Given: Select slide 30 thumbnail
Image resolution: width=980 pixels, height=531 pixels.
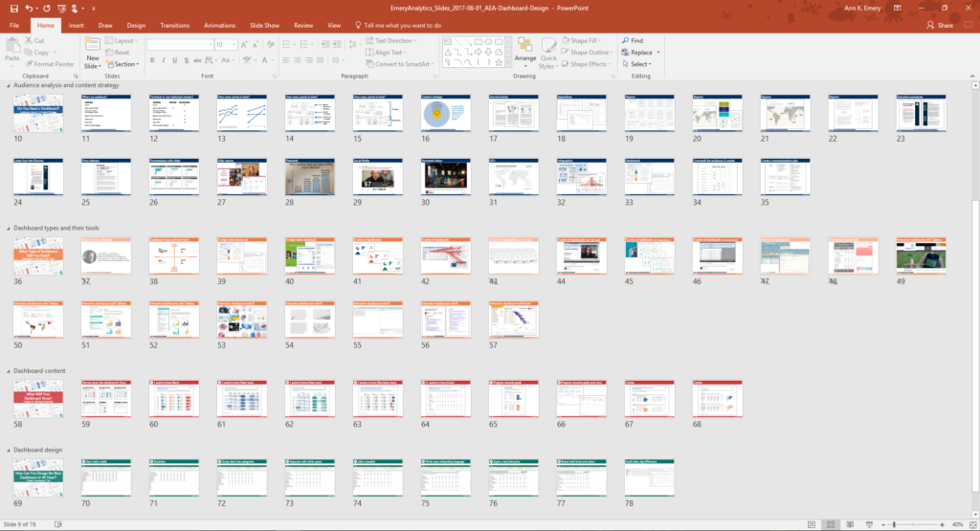Looking at the screenshot, I should click(446, 177).
